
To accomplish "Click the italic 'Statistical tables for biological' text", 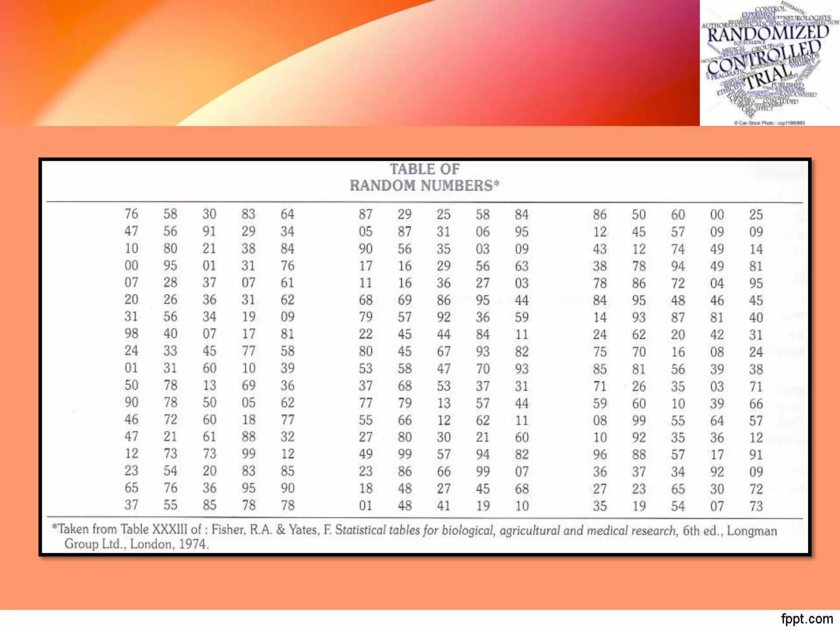I will pyautogui.click(x=414, y=530).
